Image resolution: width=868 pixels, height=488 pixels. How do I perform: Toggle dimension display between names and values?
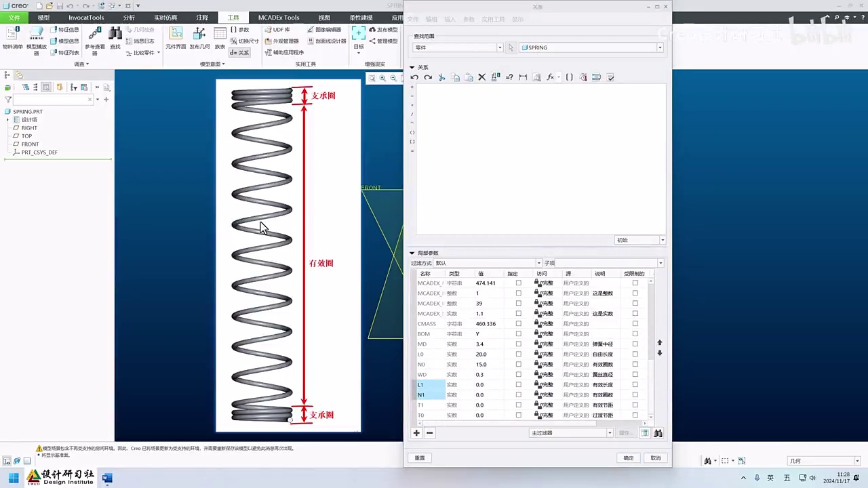tap(496, 77)
